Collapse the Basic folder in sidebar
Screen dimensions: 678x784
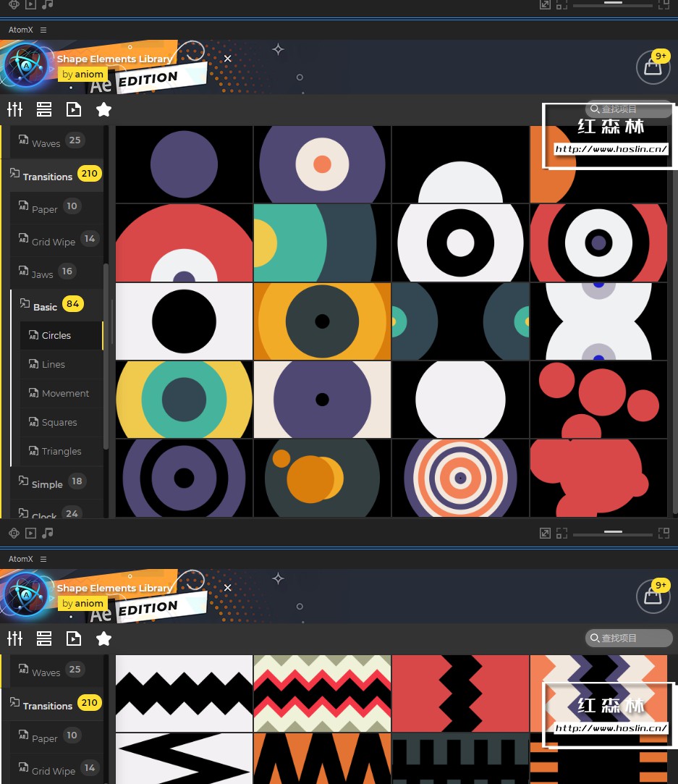[x=56, y=305]
